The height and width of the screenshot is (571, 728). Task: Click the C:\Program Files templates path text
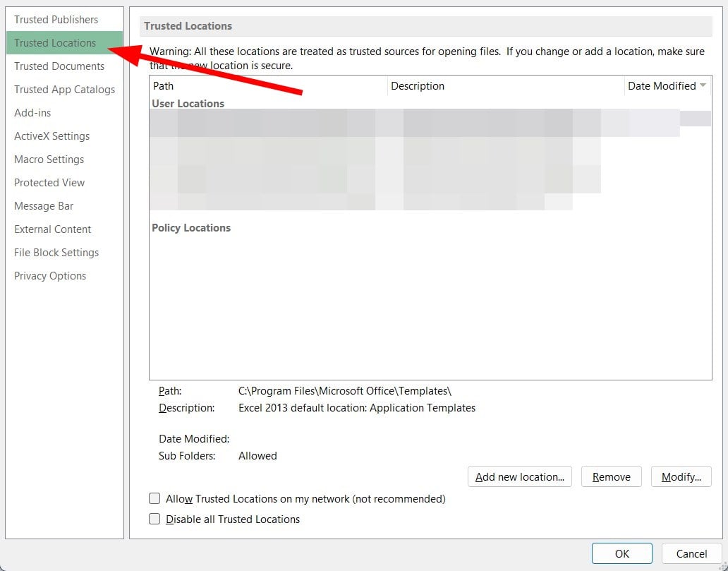tap(345, 391)
